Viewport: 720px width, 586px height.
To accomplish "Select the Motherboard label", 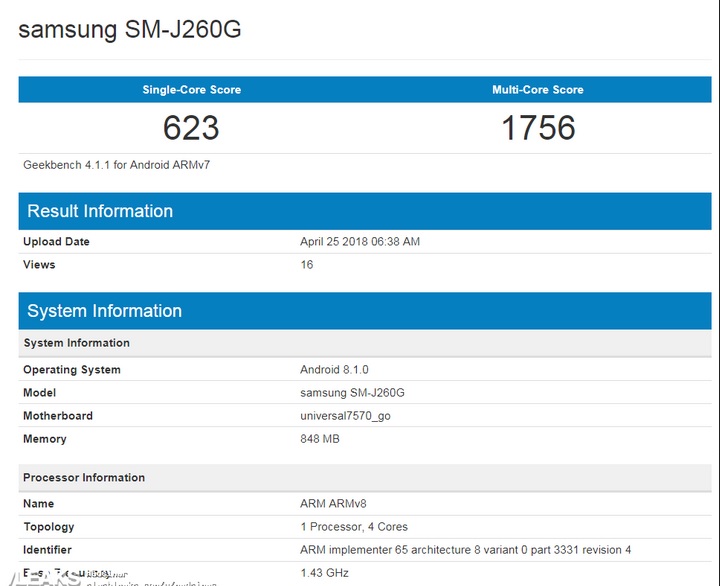I will pyautogui.click(x=58, y=416).
